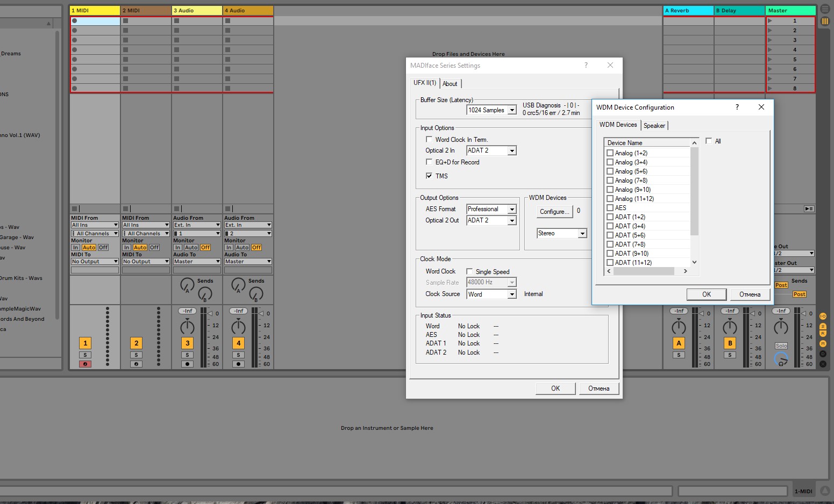This screenshot has width=834, height=504.
Task: Solo the A Reverb return track
Action: [x=679, y=355]
